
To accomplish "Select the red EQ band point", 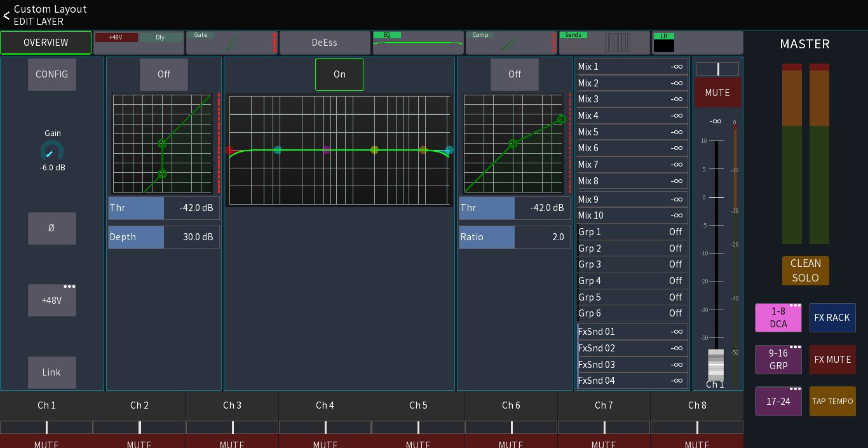I will [x=229, y=150].
